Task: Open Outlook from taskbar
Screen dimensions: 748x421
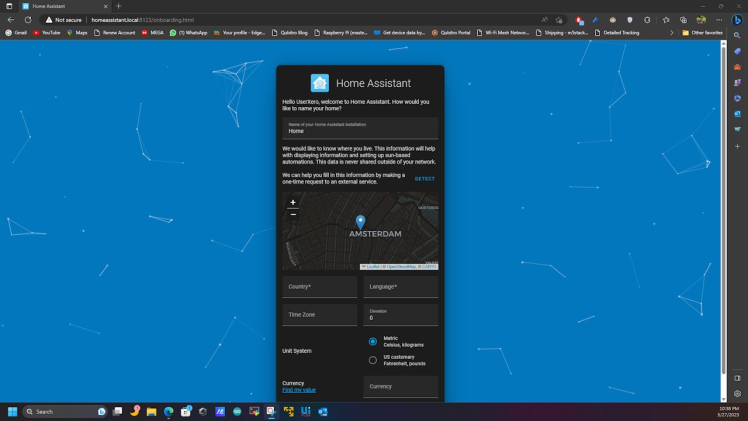Action: (323, 411)
